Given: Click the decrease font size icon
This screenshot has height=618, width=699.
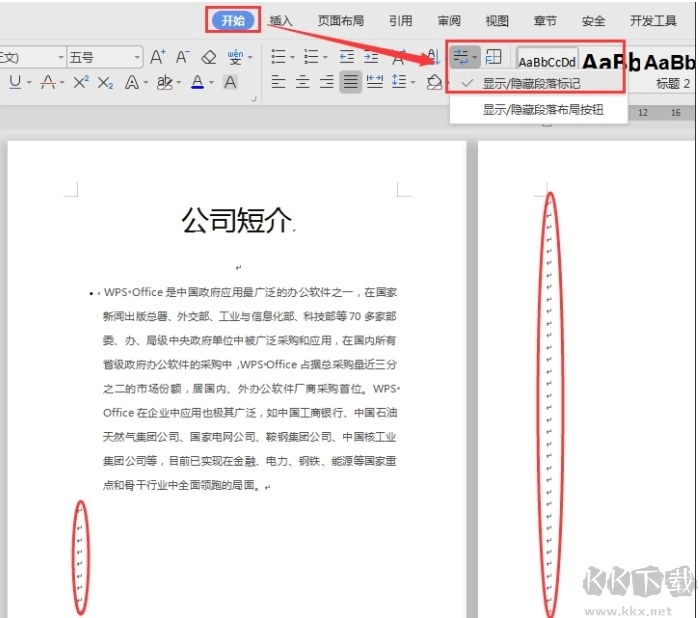Looking at the screenshot, I should [182, 58].
